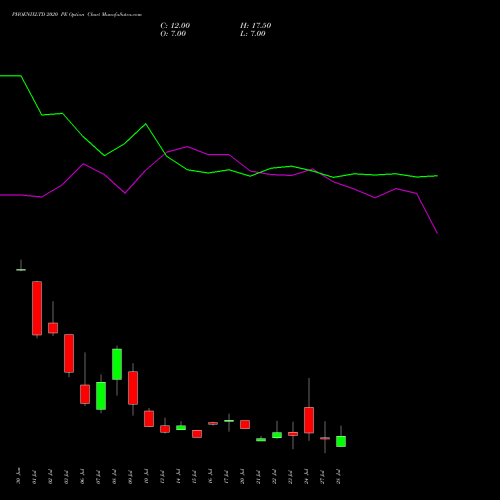The height and width of the screenshot is (500, 500).
Task: Click the '22 Jul' date axis label
Action: click(274, 477)
